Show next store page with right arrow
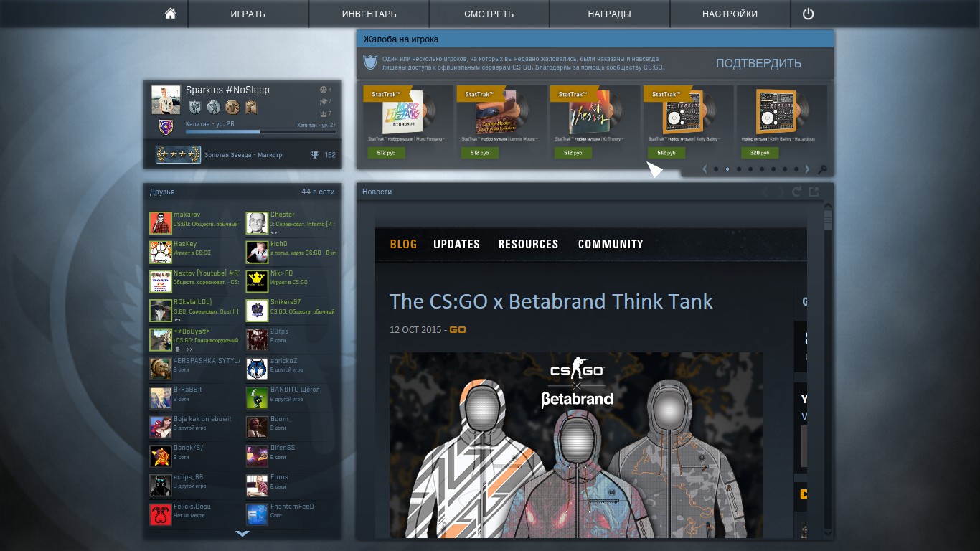Image resolution: width=980 pixels, height=551 pixels. 807,169
